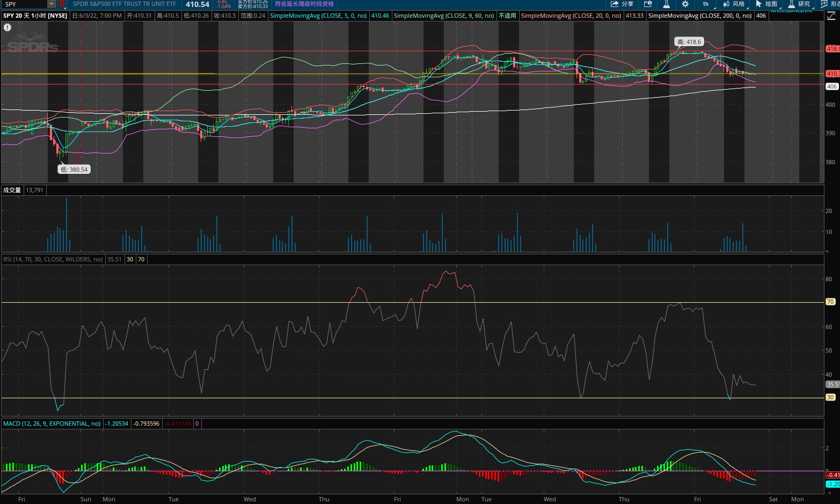Click the RSI overbought 70 header tag
840x504 pixels.
pos(141,259)
